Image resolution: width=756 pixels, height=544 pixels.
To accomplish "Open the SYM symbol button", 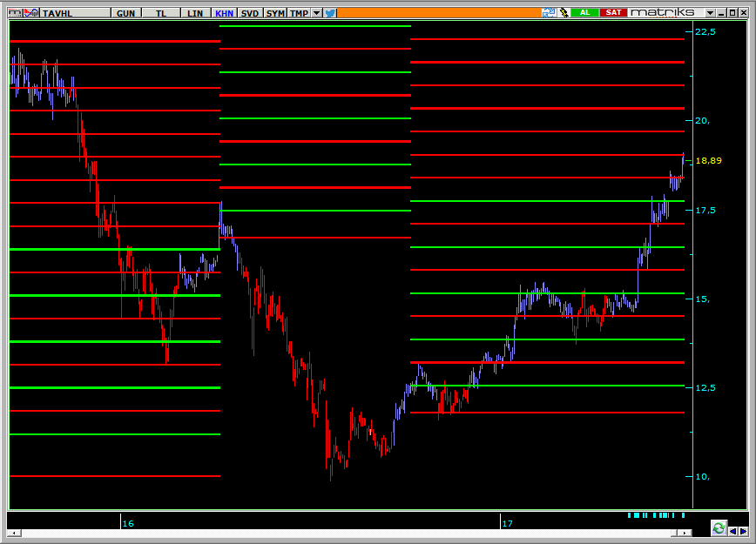I will pyautogui.click(x=275, y=13).
